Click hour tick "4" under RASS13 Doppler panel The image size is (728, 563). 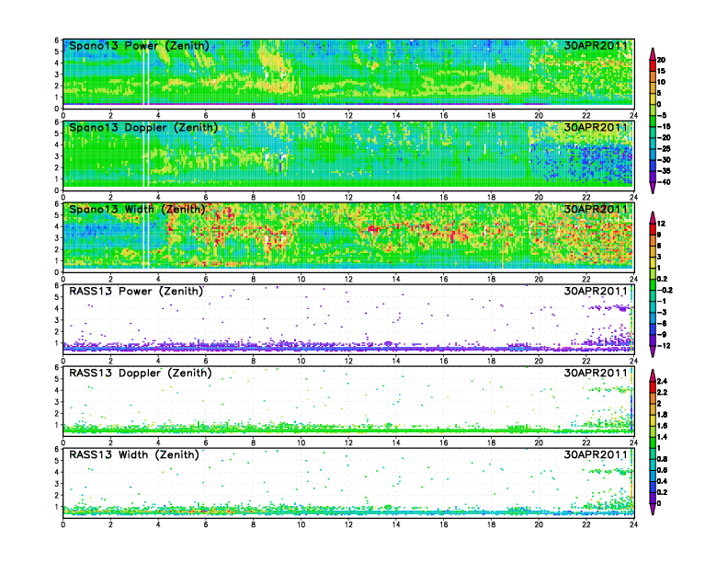pyautogui.click(x=158, y=442)
